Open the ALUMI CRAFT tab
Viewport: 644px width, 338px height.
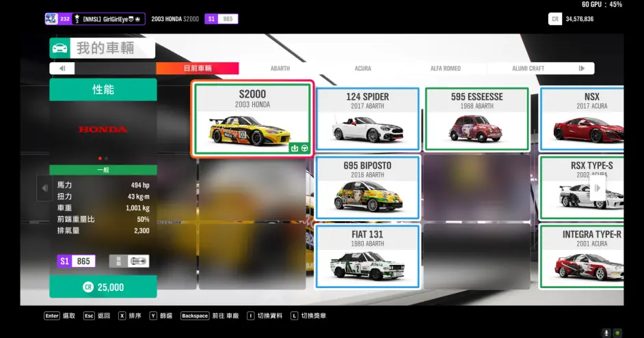point(528,68)
